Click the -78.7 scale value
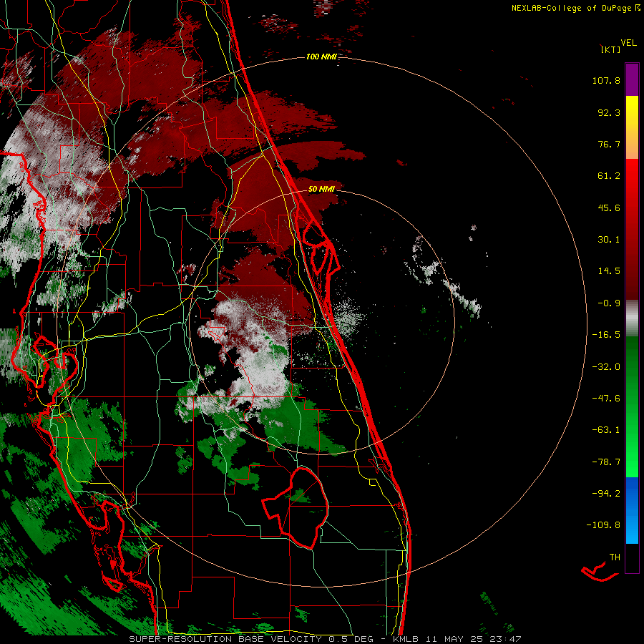644x644 pixels. point(606,462)
